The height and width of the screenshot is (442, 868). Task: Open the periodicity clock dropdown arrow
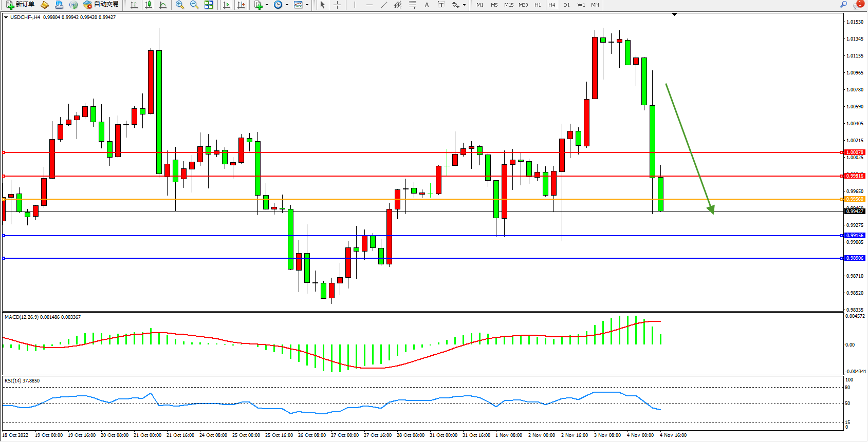[x=287, y=5]
